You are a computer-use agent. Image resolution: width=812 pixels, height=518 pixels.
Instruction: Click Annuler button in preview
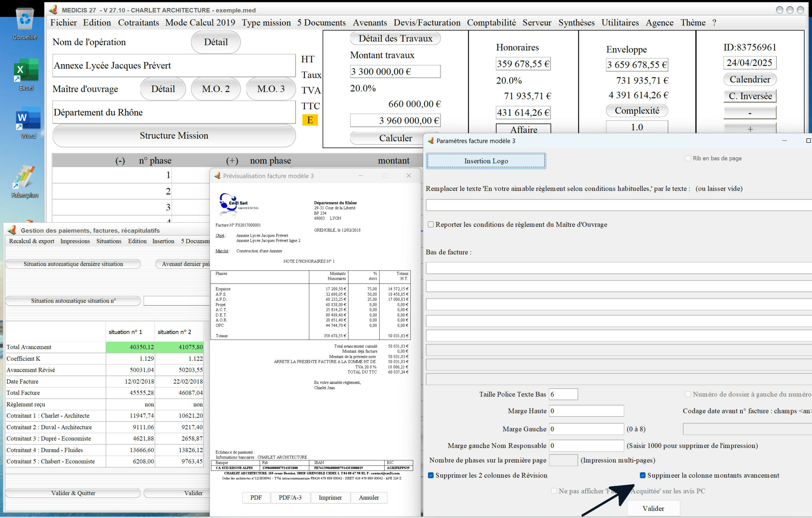[369, 497]
